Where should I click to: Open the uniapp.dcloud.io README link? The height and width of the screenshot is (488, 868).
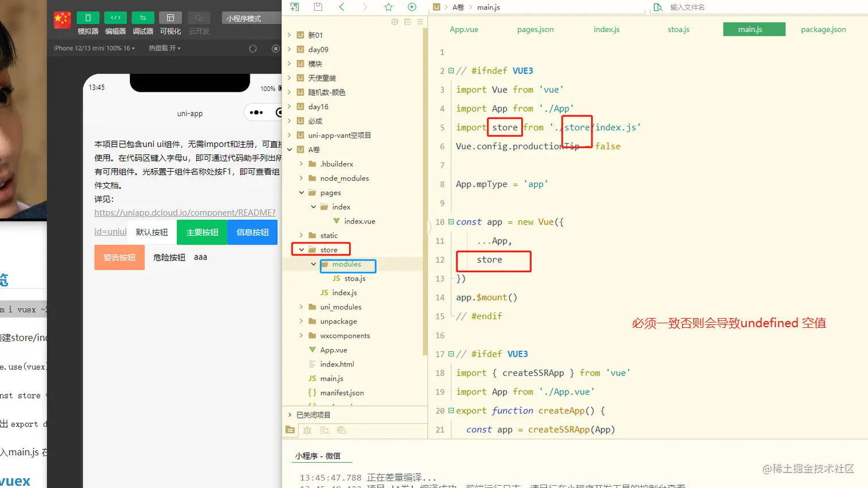coord(185,212)
